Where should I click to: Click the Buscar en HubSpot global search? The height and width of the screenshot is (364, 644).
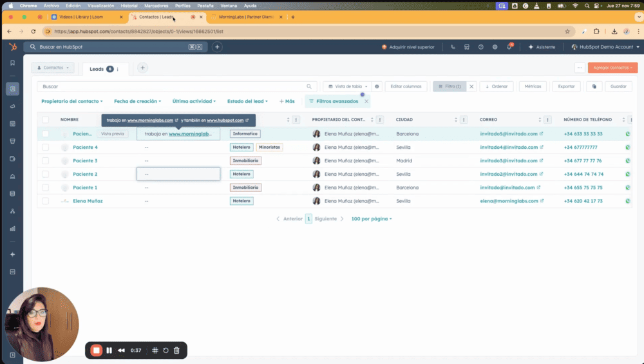[116, 47]
